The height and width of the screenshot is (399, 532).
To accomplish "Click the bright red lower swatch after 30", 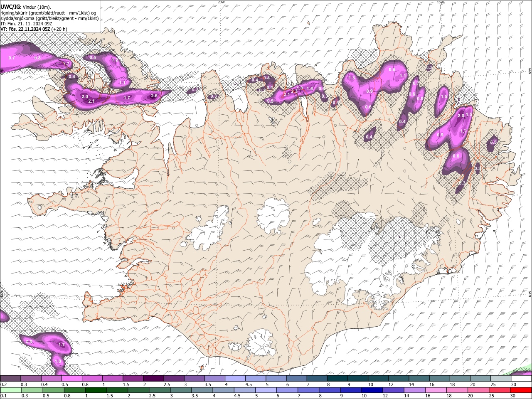I will coord(520,390).
